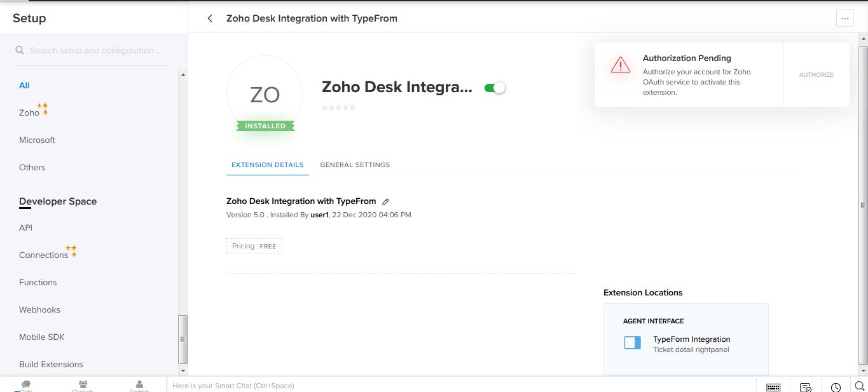Viewport: 868px width, 392px height.
Task: Open Contacts icon in bottom bar
Action: pos(139,386)
